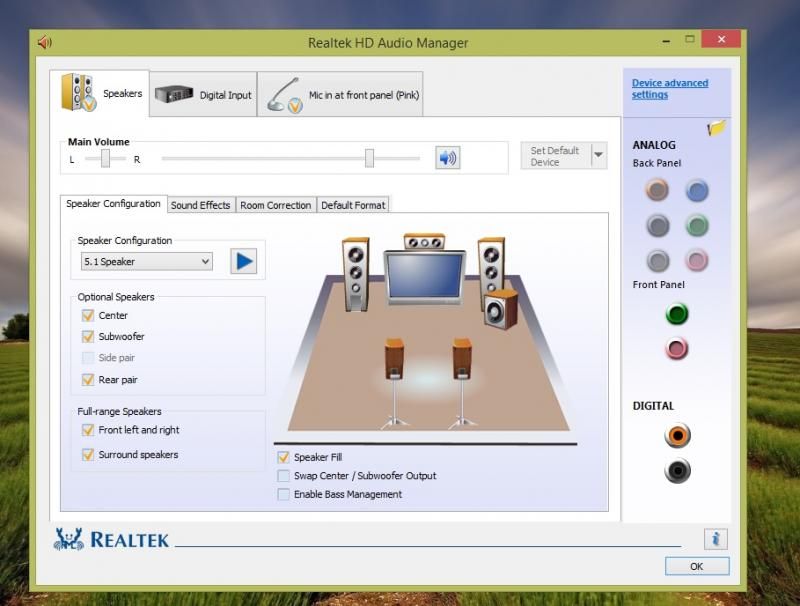The width and height of the screenshot is (800, 606).
Task: Close the Realtek HD Audio Manager window
Action: (x=721, y=39)
